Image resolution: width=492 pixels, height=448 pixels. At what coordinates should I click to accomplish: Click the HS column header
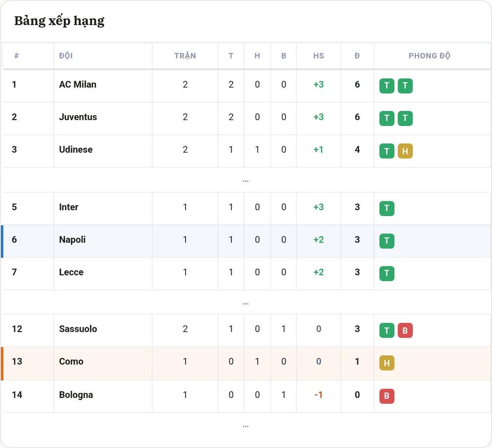(x=318, y=56)
